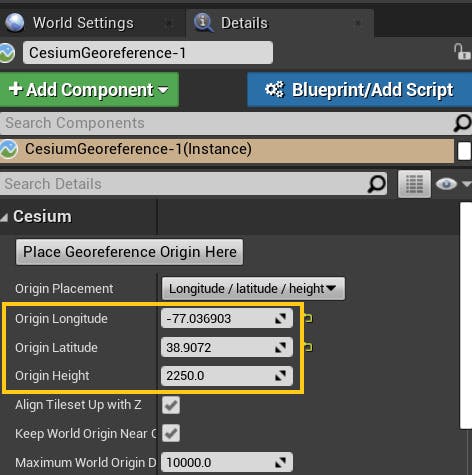Click the Search Components magnifier icon
Viewport: 472px width, 475px height.
click(462, 123)
